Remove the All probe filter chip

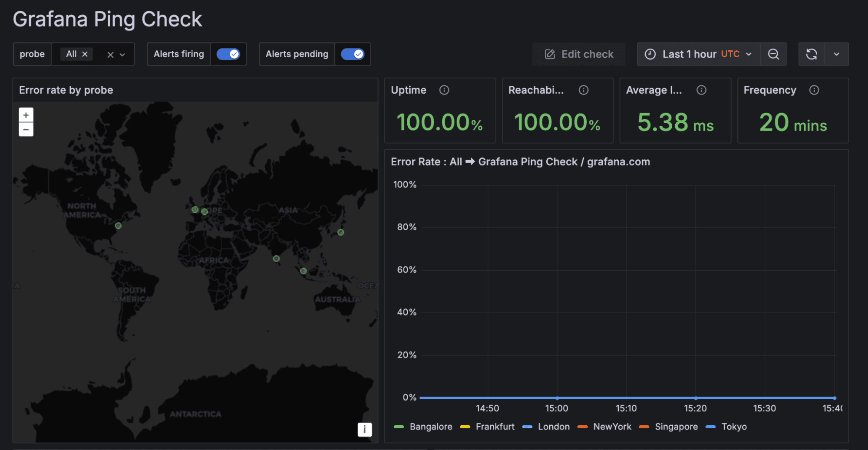click(x=85, y=54)
